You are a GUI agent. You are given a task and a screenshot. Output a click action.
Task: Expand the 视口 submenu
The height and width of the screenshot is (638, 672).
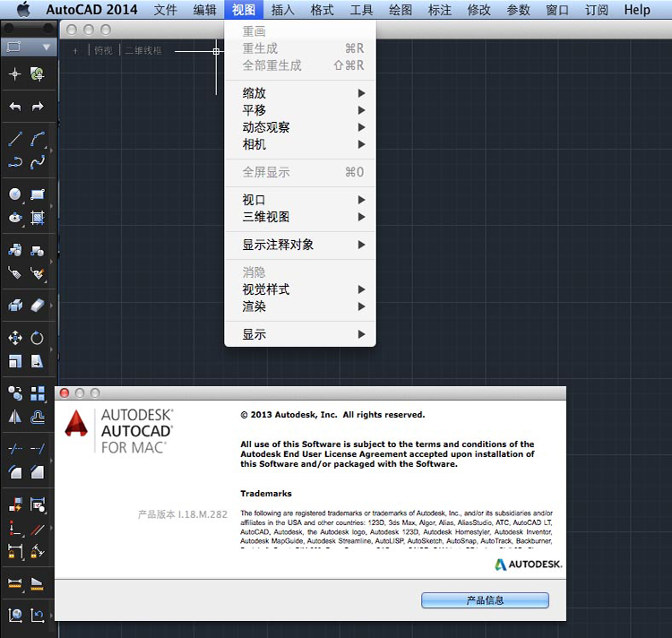[x=300, y=200]
